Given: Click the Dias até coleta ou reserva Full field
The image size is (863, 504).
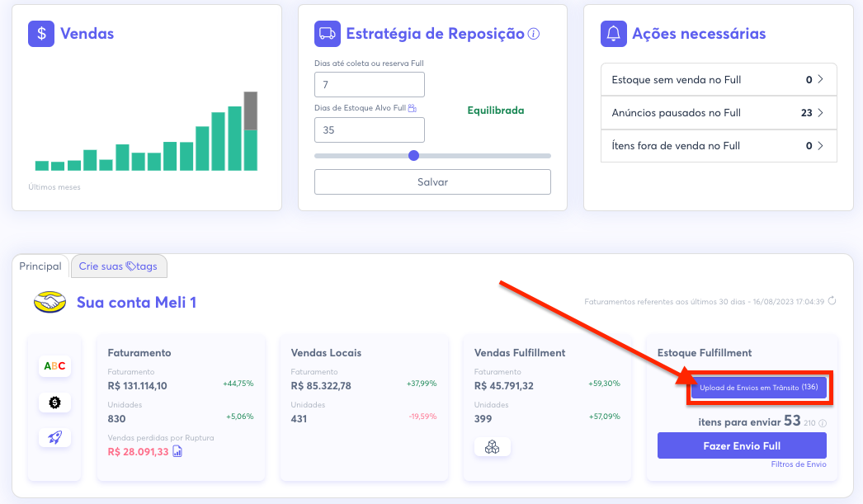Looking at the screenshot, I should coord(370,85).
